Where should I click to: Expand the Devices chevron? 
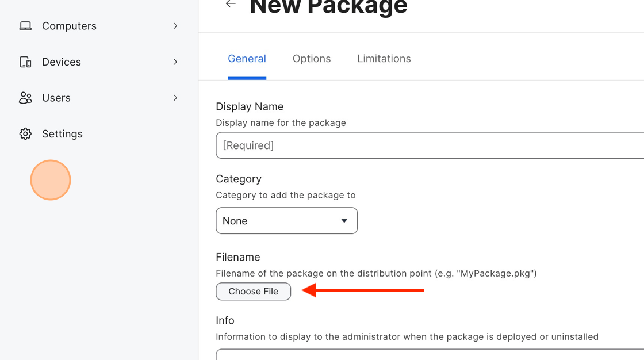coord(175,62)
